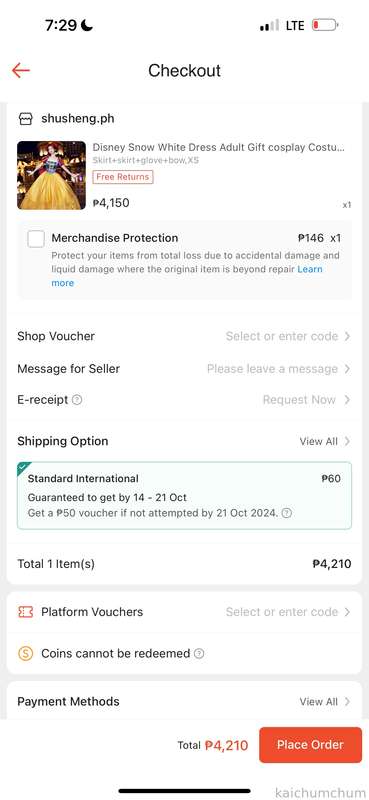Image resolution: width=369 pixels, height=800 pixels.
Task: View All shipping options
Action: 325,441
